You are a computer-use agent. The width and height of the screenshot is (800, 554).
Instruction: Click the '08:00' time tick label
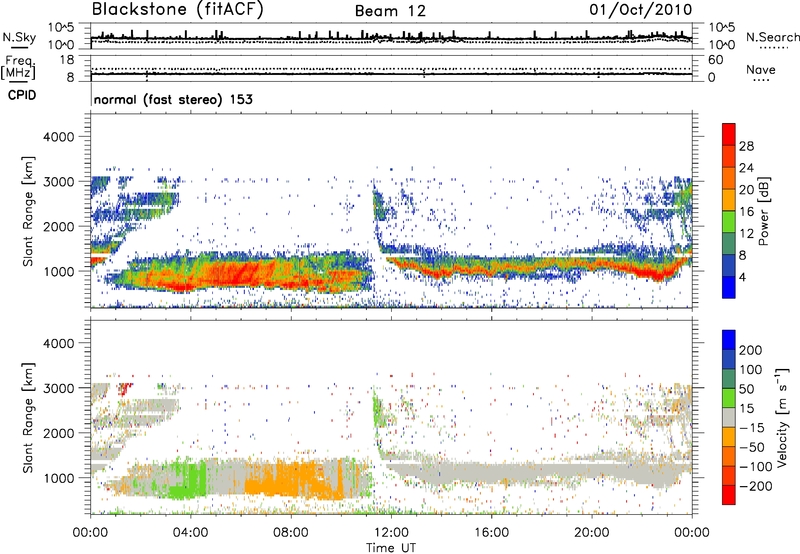point(291,533)
